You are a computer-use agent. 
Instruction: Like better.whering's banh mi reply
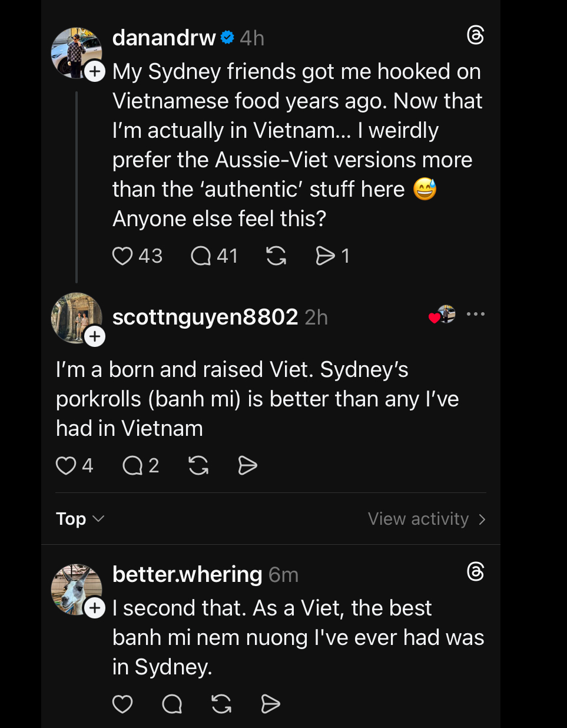[x=122, y=704]
